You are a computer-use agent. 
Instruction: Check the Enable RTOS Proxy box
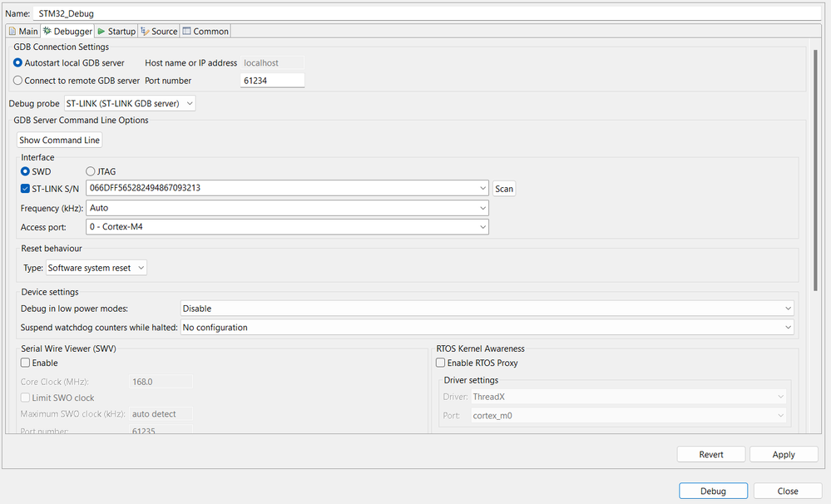440,363
